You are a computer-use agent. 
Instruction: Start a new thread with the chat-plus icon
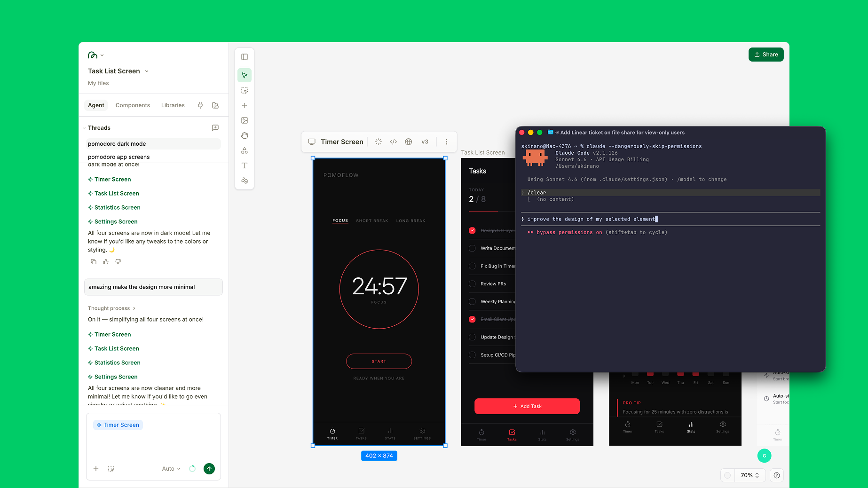coord(215,128)
